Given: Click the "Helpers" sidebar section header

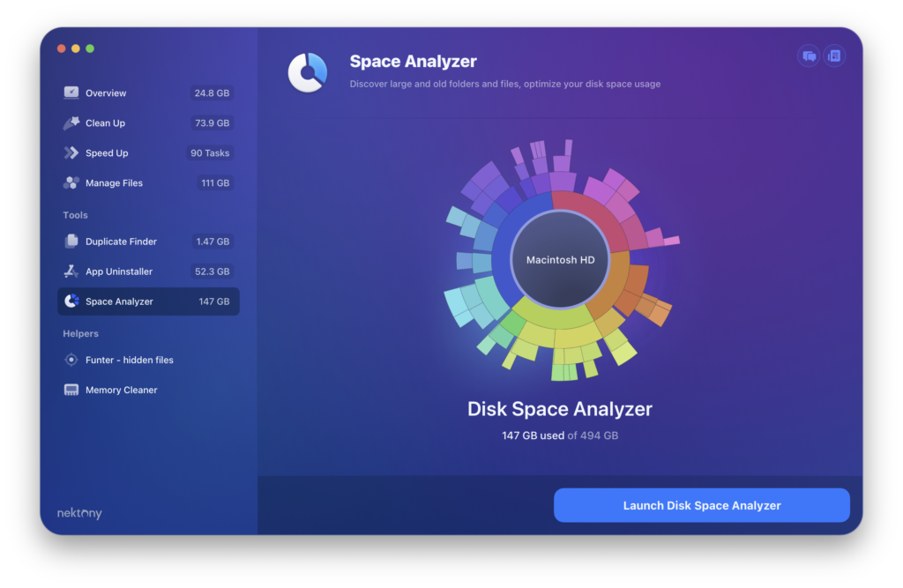Looking at the screenshot, I should click(x=80, y=333).
